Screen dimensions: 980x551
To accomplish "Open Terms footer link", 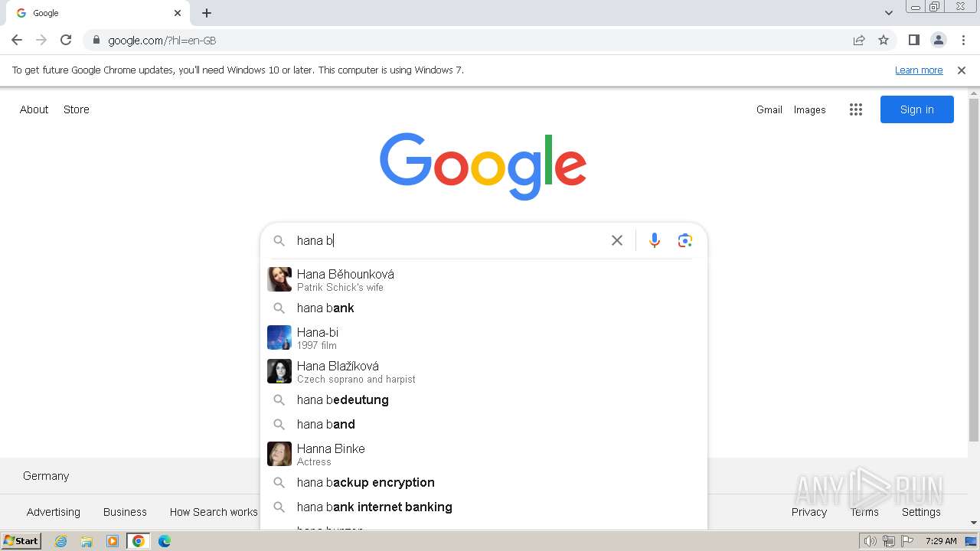I will click(864, 512).
